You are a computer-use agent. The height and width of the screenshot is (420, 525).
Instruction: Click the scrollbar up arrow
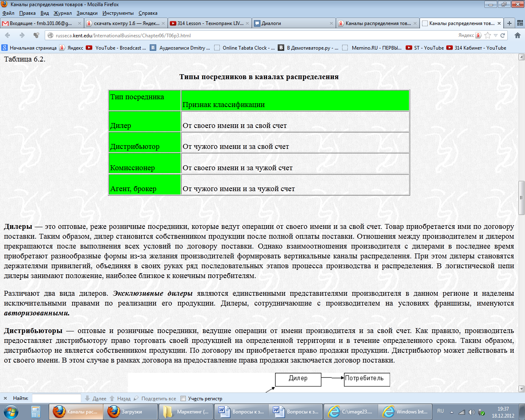click(x=521, y=57)
